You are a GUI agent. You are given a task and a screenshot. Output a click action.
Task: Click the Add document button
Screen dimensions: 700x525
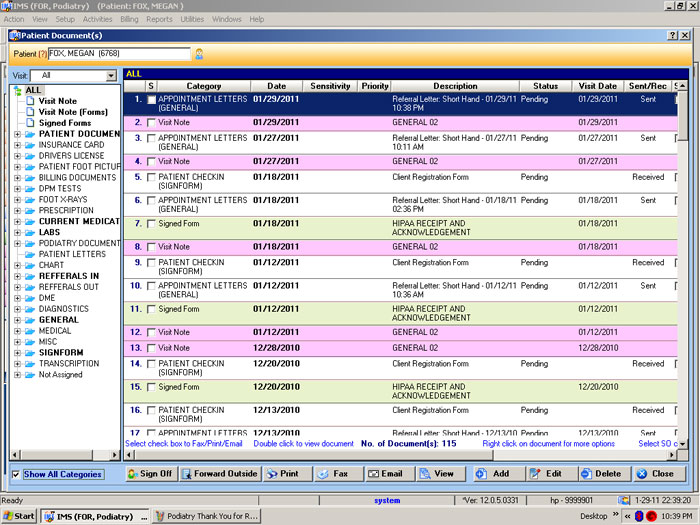coord(499,474)
